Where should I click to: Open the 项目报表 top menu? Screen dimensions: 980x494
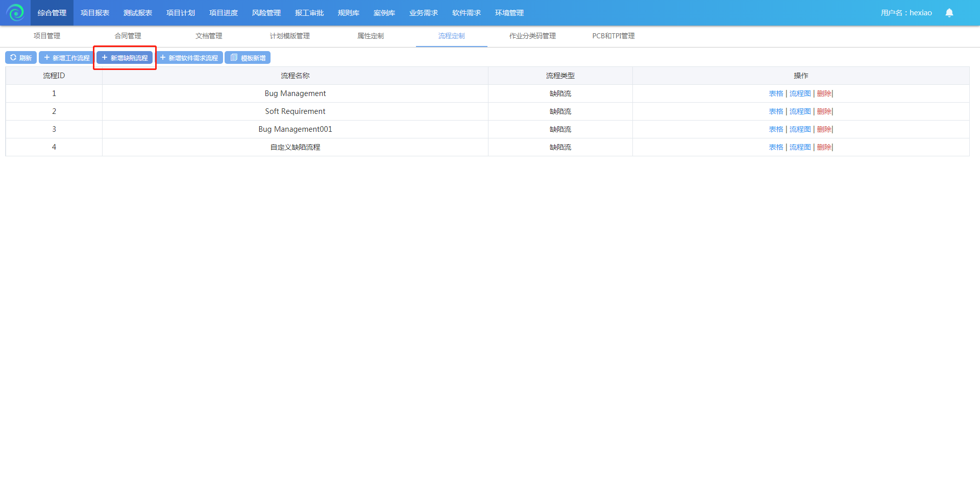point(95,13)
